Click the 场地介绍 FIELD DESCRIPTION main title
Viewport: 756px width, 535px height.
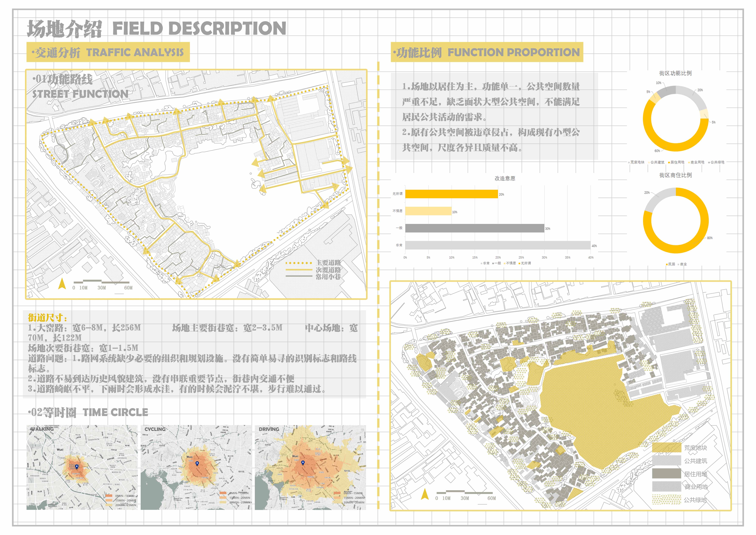point(156,28)
